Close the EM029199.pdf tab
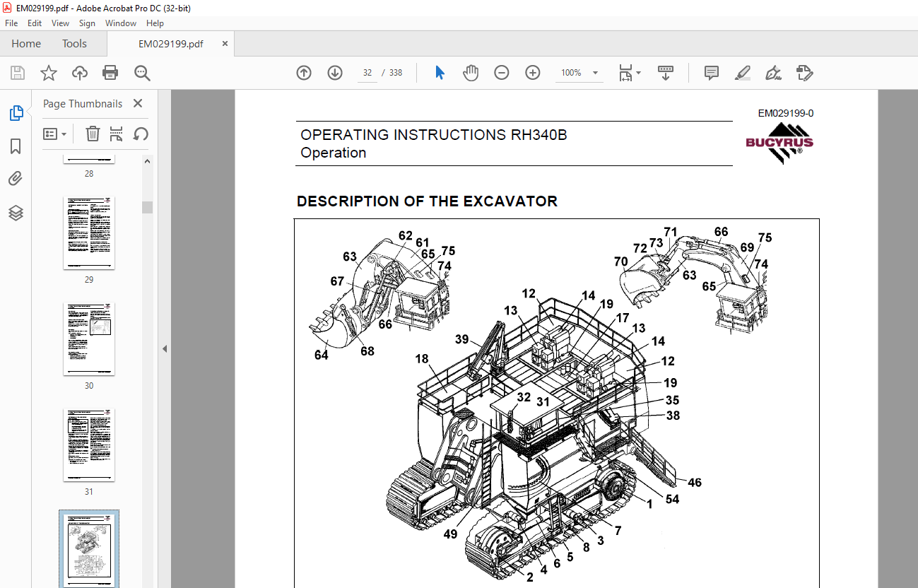The image size is (918, 588). [225, 44]
